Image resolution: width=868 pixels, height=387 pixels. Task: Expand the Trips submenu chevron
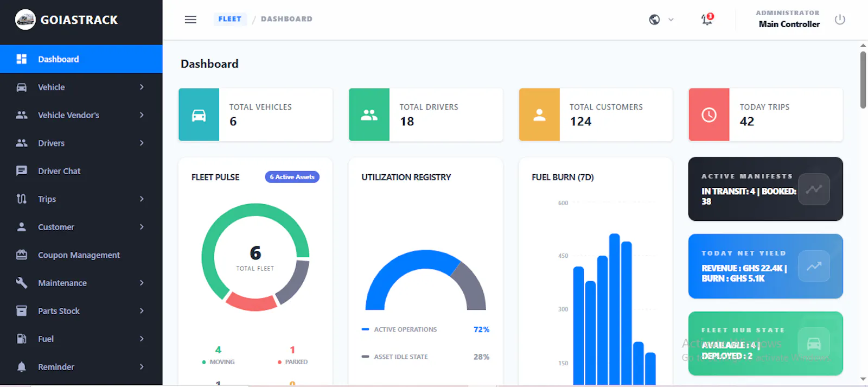pyautogui.click(x=142, y=199)
